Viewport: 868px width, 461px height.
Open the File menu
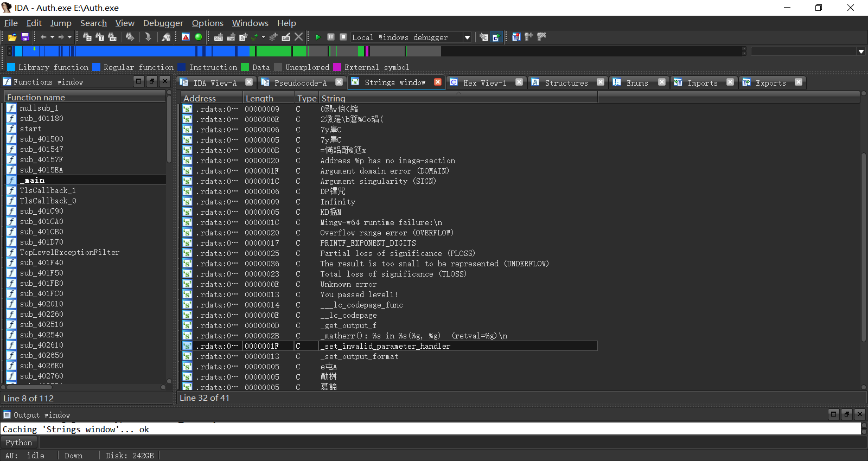(11, 23)
